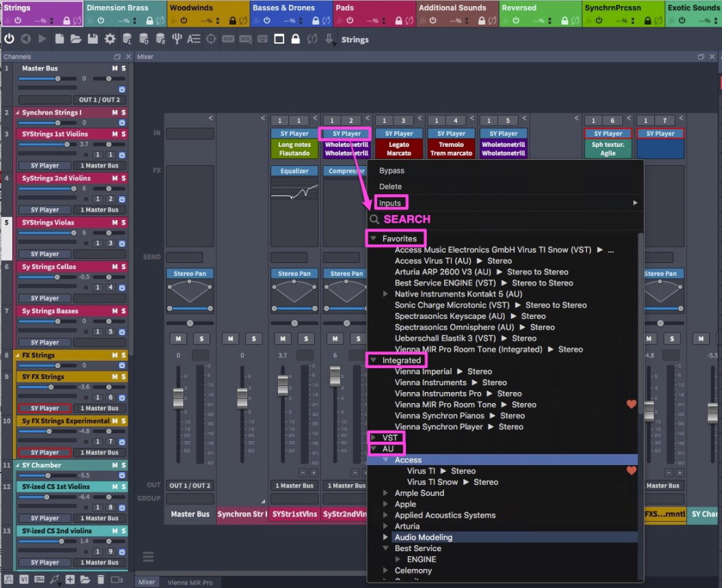Toggle the power button on Master Bus channel

pyautogui.click(x=122, y=89)
